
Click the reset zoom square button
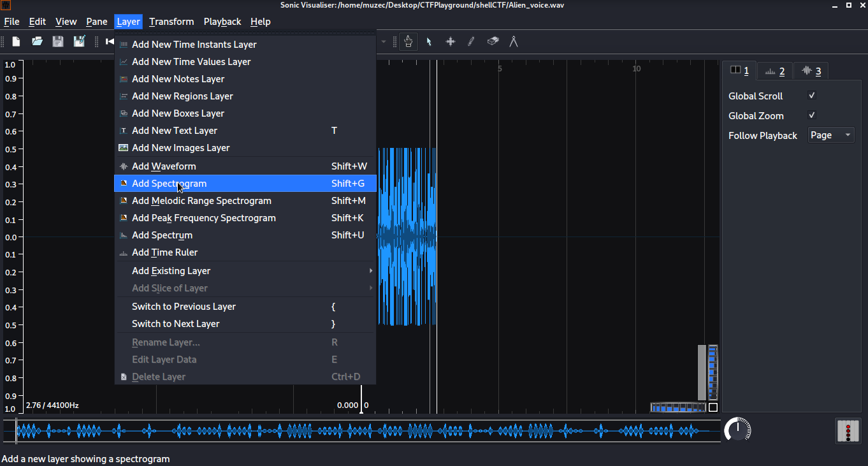[713, 407]
